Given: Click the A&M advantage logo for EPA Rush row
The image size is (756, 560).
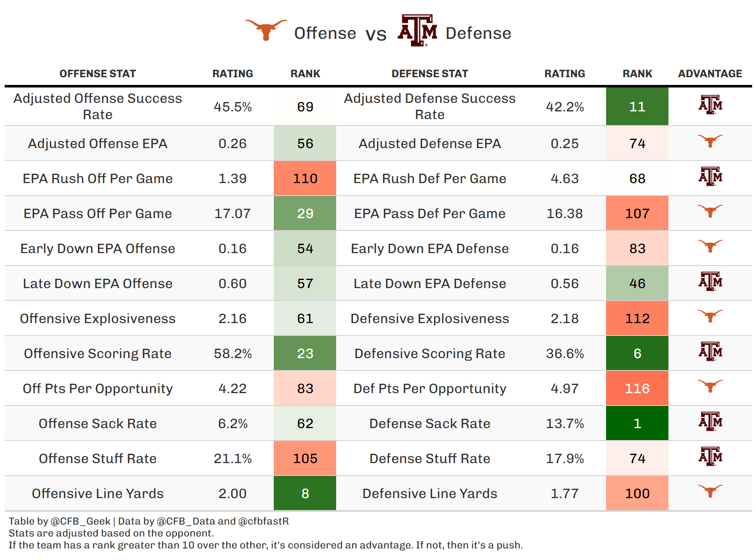Looking at the screenshot, I should point(710,177).
